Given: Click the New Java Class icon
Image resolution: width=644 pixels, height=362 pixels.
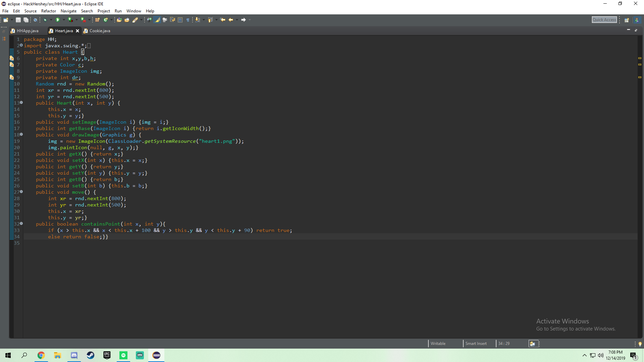Looking at the screenshot, I should [x=106, y=20].
